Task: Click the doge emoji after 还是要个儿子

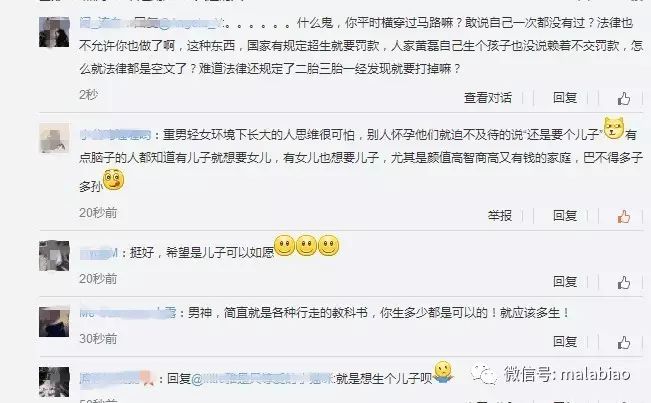Action: [614, 128]
